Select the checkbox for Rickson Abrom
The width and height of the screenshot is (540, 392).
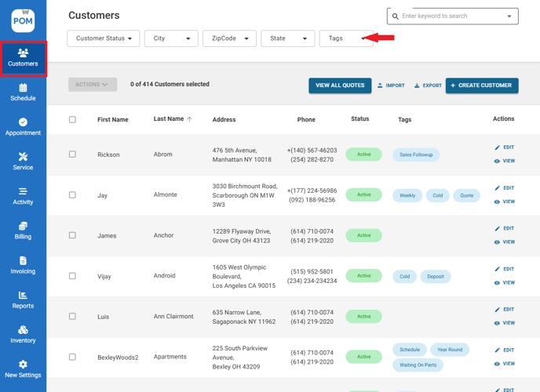[x=72, y=154]
